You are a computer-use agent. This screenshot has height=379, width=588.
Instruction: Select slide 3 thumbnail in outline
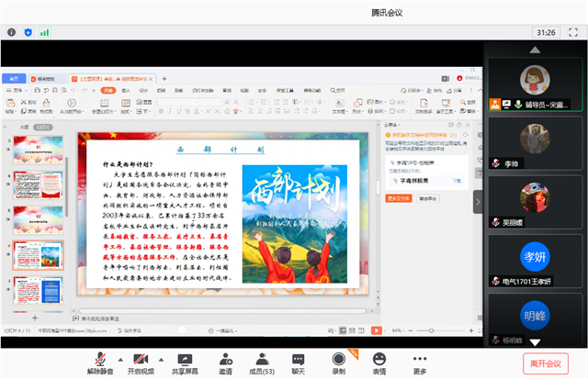(x=38, y=150)
